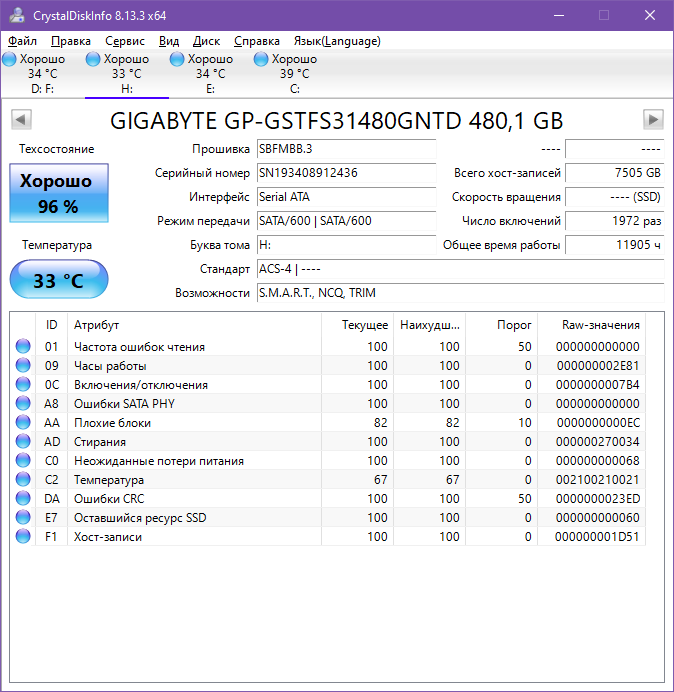Open the Сервис menu
The width and height of the screenshot is (674, 692).
125,41
